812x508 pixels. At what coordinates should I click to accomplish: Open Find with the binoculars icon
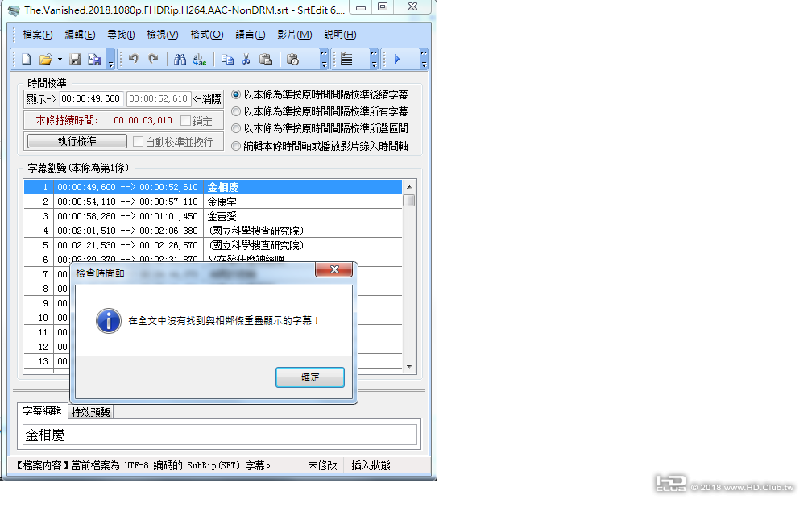pyautogui.click(x=180, y=60)
